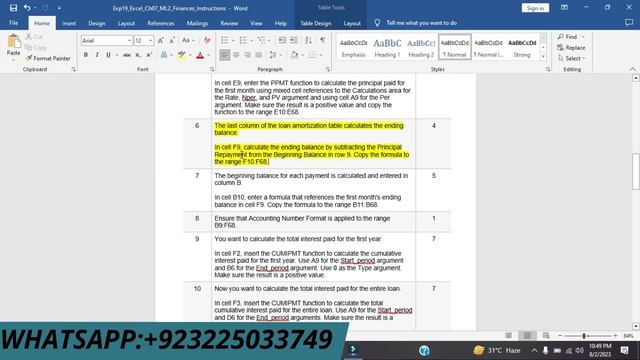Open the Change Case dropdown

(188, 40)
